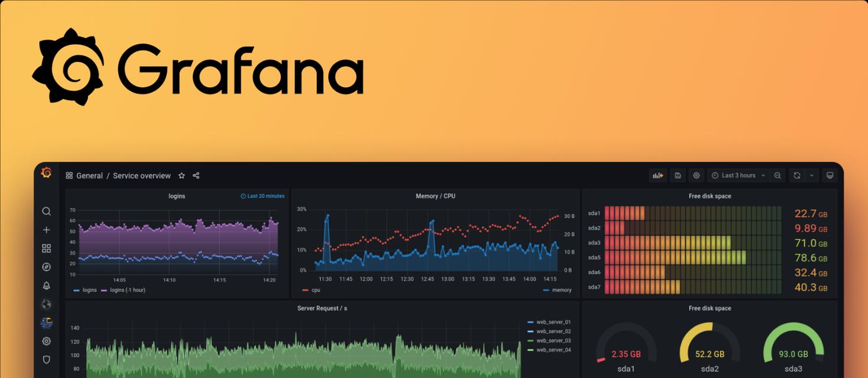Open the logins panel title menu

(177, 196)
